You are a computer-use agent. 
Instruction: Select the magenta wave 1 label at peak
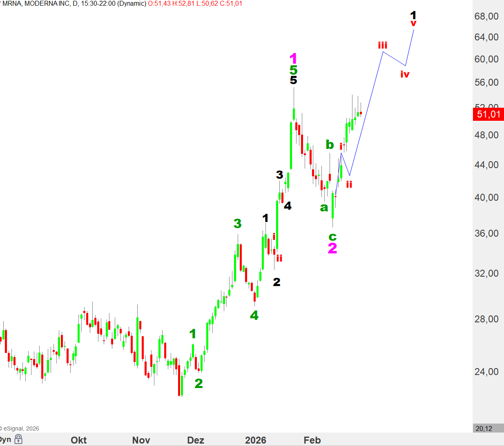coord(293,58)
